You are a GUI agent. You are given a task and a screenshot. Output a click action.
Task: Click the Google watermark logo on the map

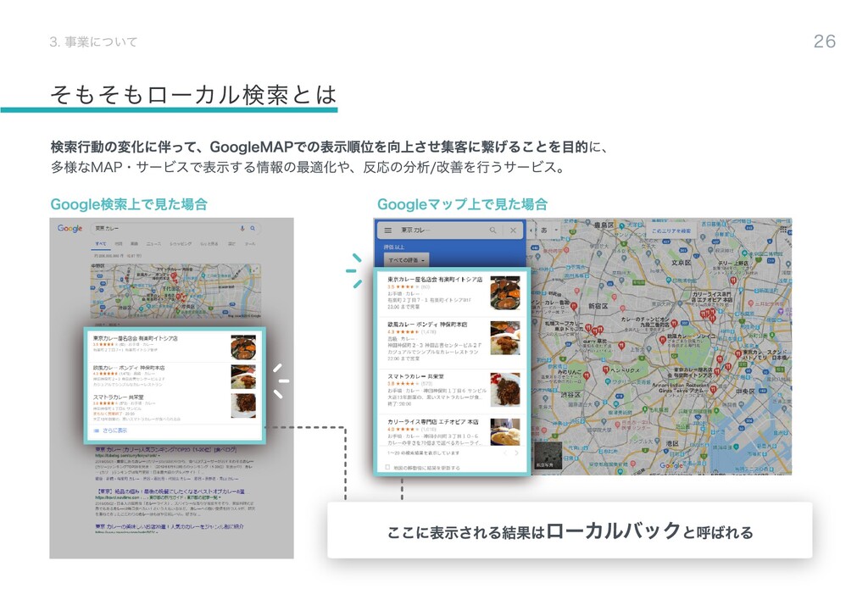pyautogui.click(x=671, y=465)
